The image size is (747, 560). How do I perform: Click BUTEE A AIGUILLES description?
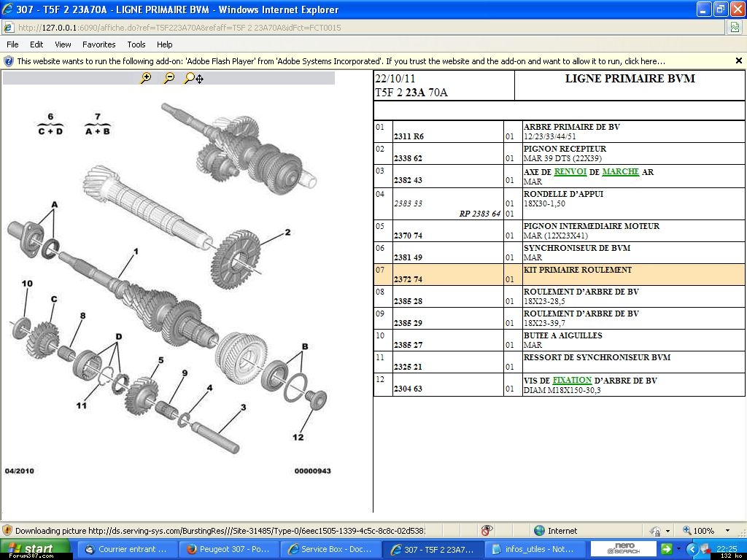click(x=563, y=335)
